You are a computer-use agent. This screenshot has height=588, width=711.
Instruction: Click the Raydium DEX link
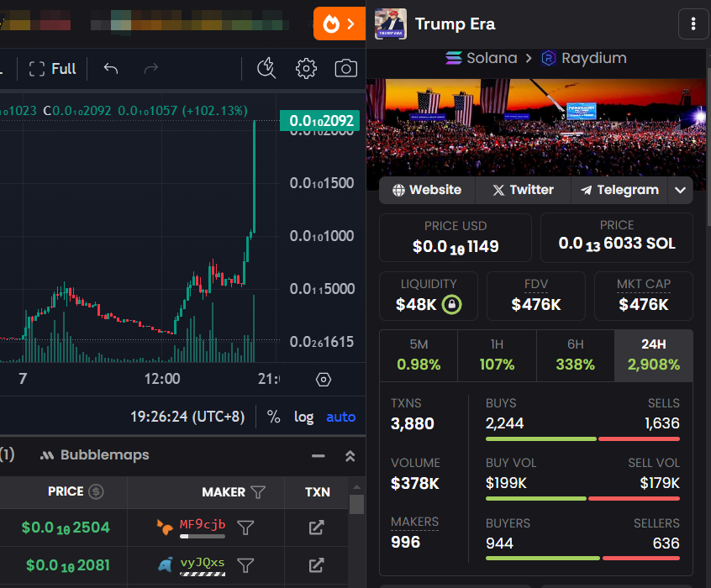583,58
